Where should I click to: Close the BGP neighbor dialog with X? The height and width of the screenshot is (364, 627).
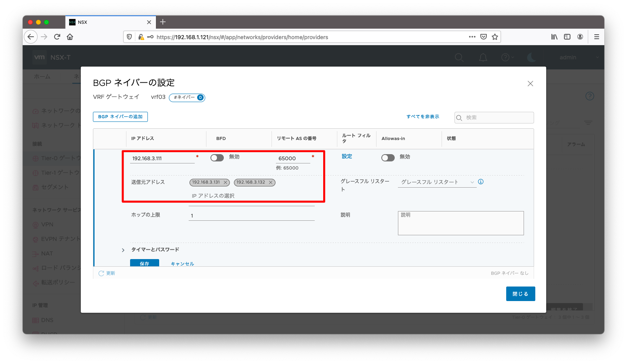(x=530, y=84)
